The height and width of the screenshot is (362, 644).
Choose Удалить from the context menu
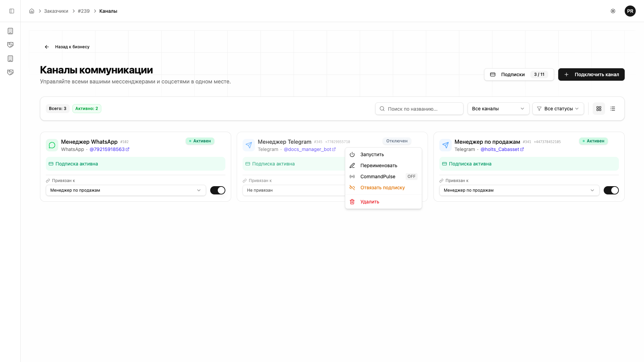[370, 202]
